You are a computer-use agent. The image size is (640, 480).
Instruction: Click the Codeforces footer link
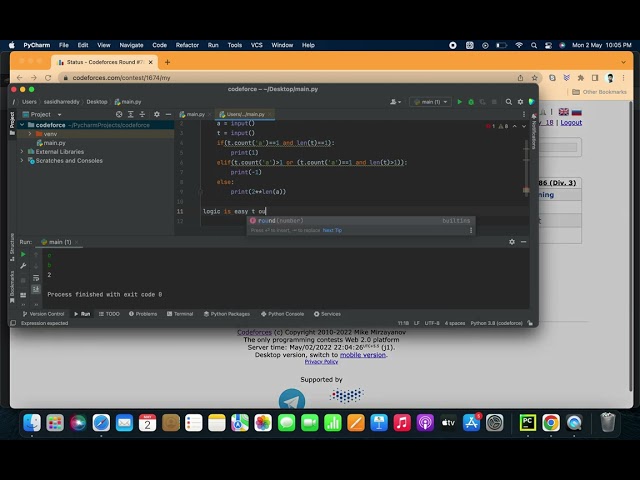[x=254, y=332]
